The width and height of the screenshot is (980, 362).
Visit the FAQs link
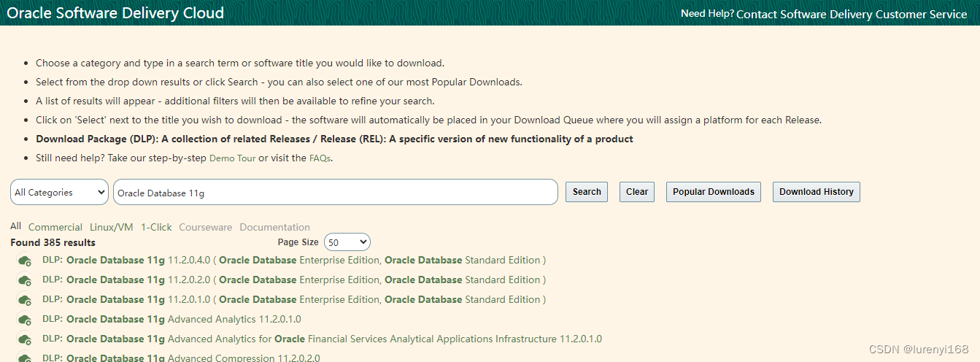pos(320,158)
